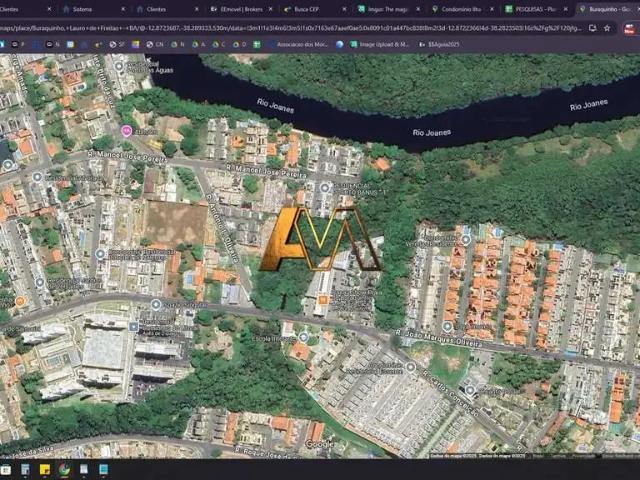Click the Google logo at map bottom
Image resolution: width=640 pixels, height=480 pixels.
click(320, 444)
